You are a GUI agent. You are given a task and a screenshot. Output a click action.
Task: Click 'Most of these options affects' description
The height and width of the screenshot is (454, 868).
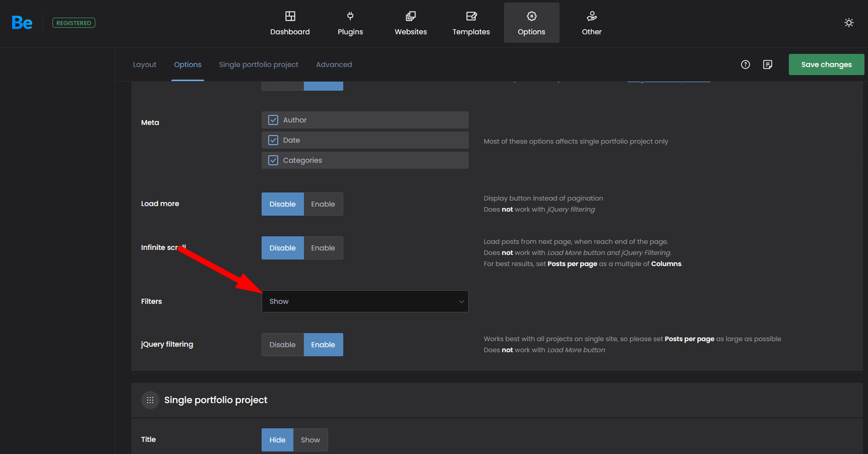point(576,142)
